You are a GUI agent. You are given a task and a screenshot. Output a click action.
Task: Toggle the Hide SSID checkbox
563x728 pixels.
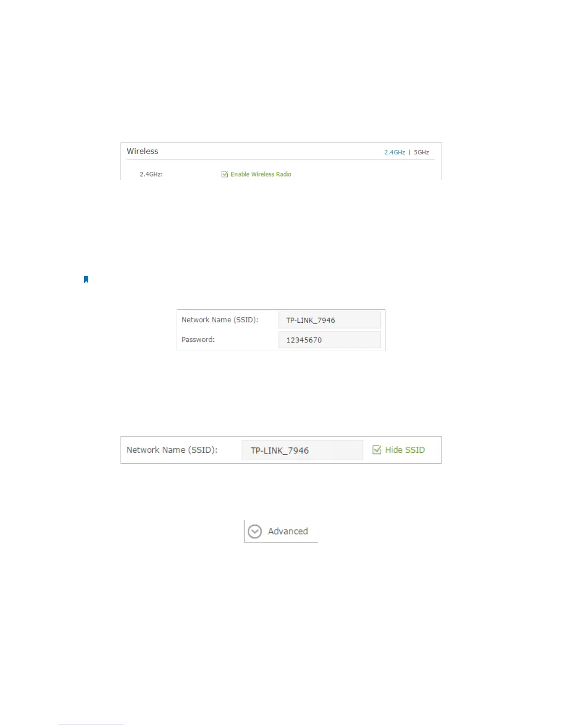point(377,450)
